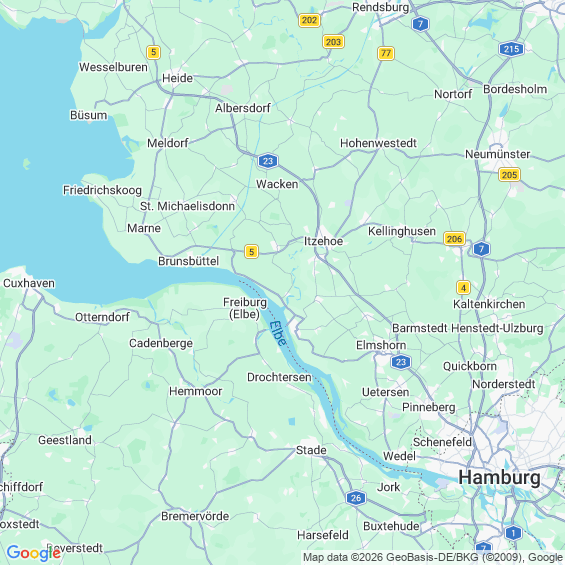Click the A215 highway shield
Screen dimensions: 565x565
click(511, 49)
